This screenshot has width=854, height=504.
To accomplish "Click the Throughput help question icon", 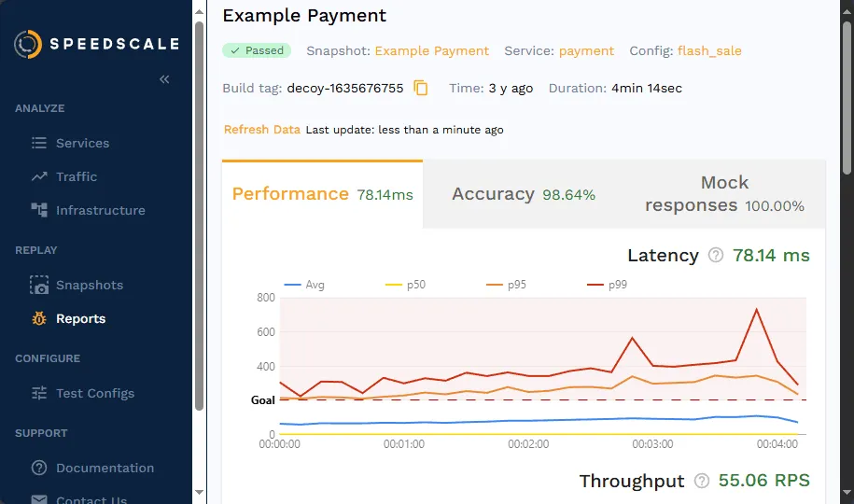I will (x=702, y=481).
